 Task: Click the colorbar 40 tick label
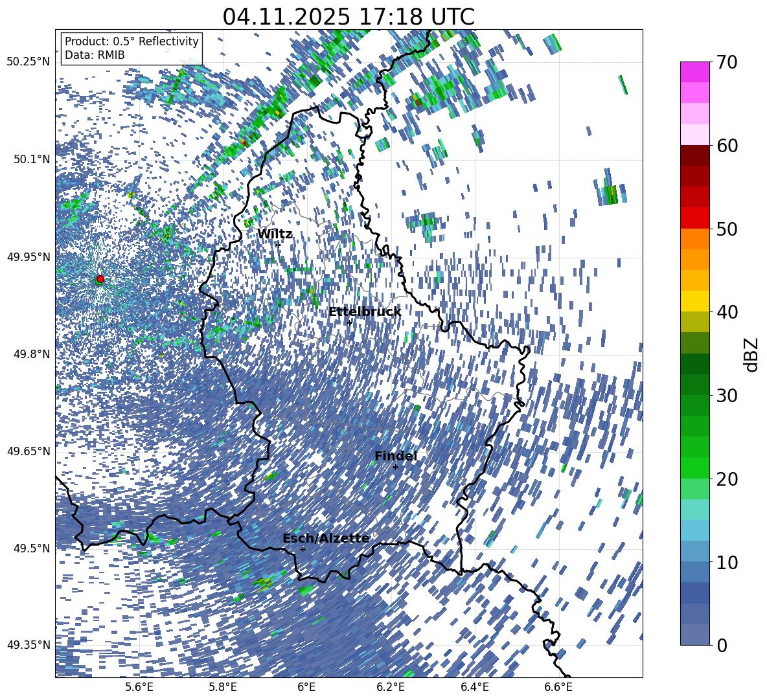click(x=727, y=312)
